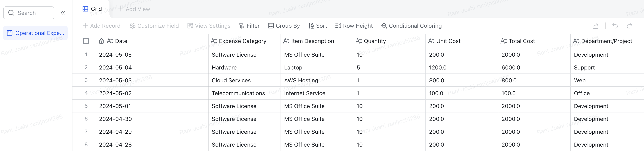Open the Group By menu
The image size is (644, 151).
[x=284, y=26]
